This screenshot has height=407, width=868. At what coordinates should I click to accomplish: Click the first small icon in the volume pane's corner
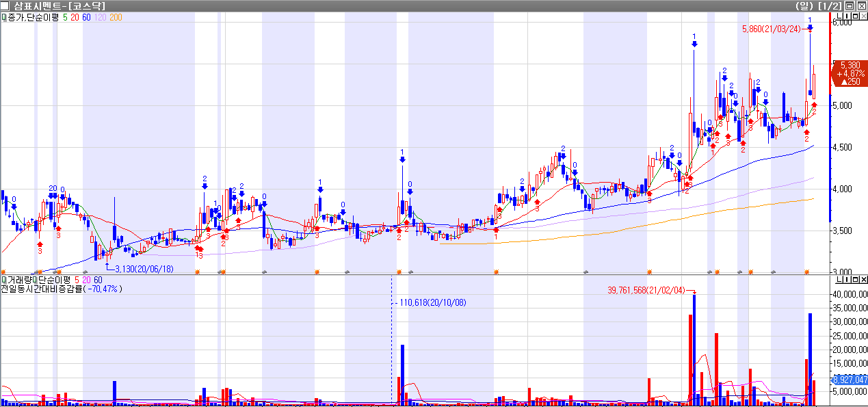839,279
